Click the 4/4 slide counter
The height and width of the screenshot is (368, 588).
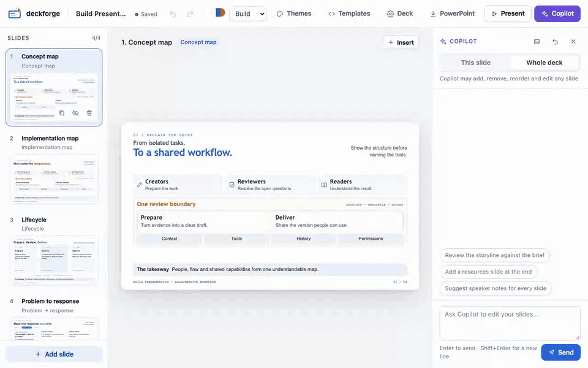(96, 38)
